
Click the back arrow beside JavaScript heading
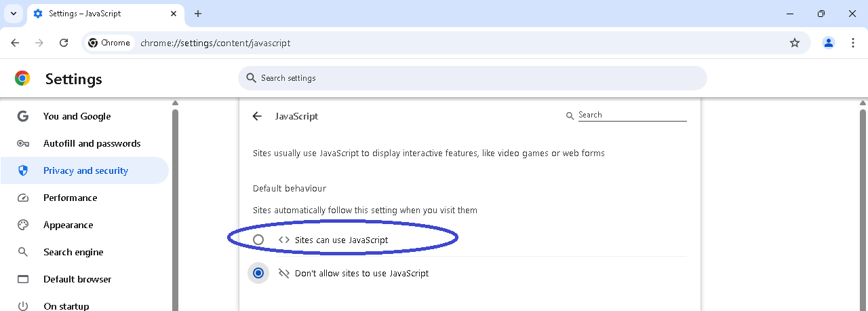point(257,116)
